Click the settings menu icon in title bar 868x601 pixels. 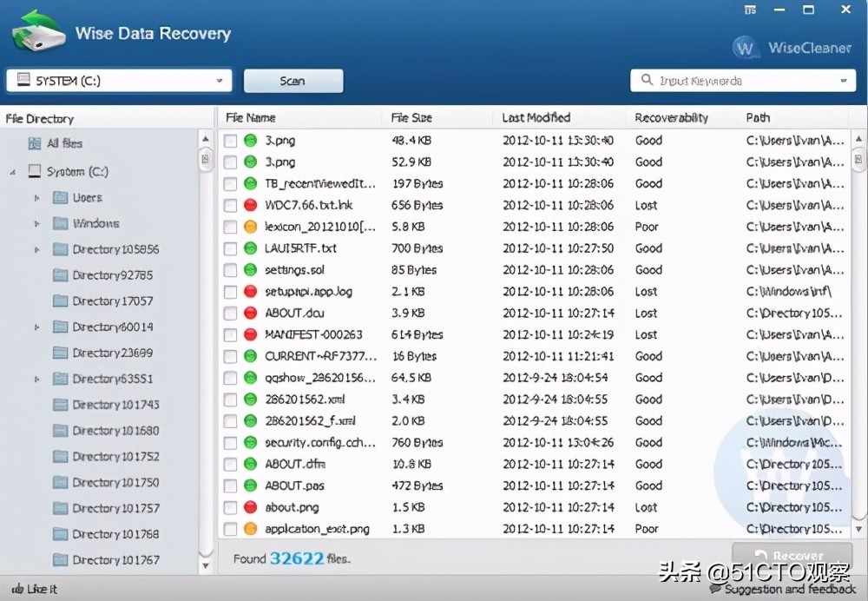tap(750, 10)
